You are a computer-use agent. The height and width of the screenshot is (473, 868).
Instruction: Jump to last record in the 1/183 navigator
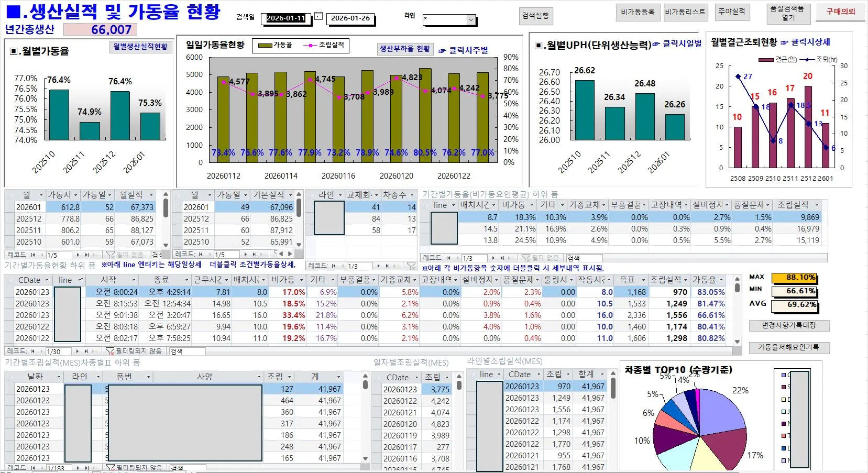pyautogui.click(x=87, y=467)
